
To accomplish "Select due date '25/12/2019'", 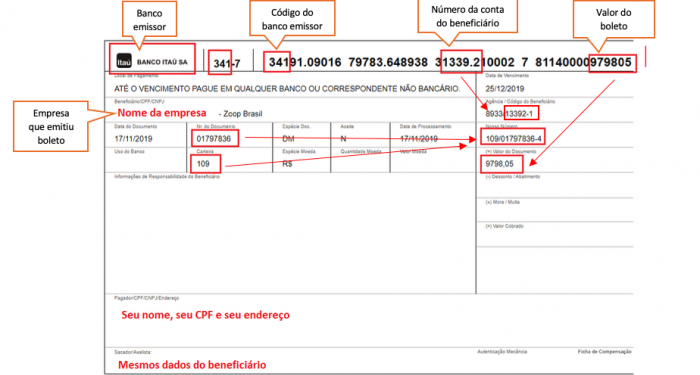I will pyautogui.click(x=505, y=88).
